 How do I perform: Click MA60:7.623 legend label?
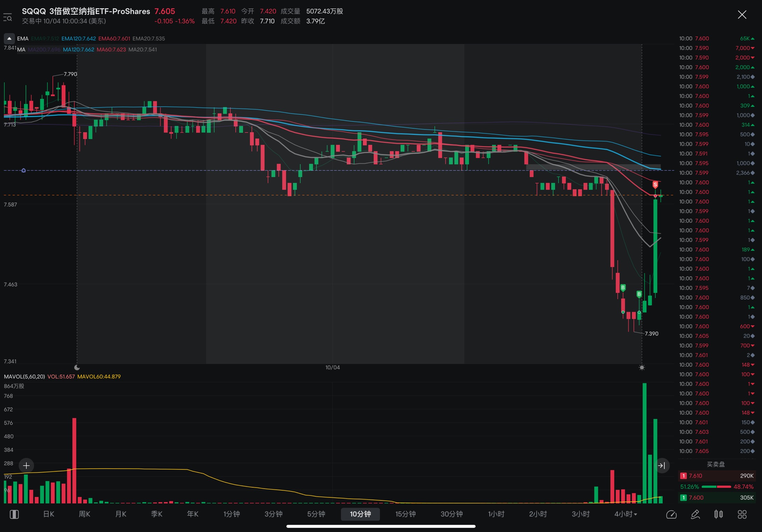point(111,50)
